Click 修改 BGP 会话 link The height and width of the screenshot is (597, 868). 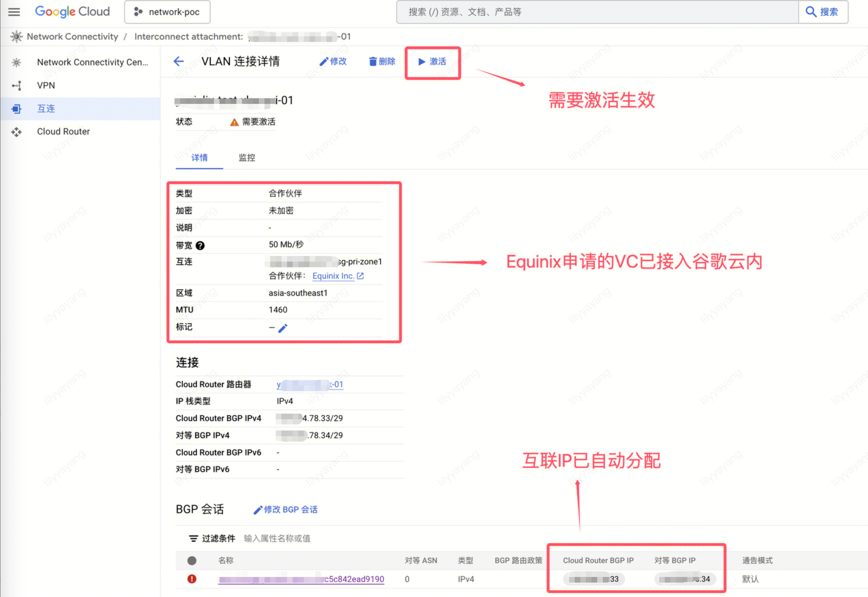pos(285,509)
